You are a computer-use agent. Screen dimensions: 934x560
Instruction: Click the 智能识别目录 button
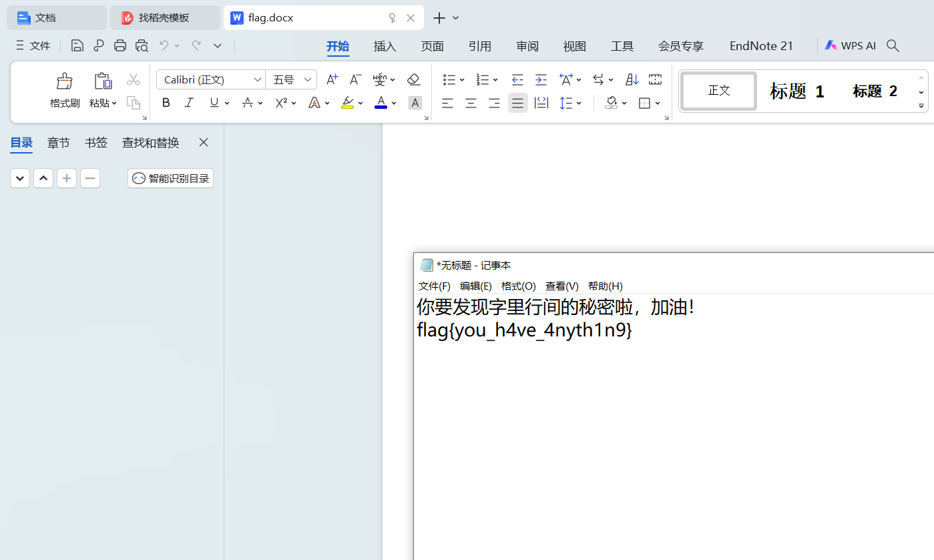171,178
